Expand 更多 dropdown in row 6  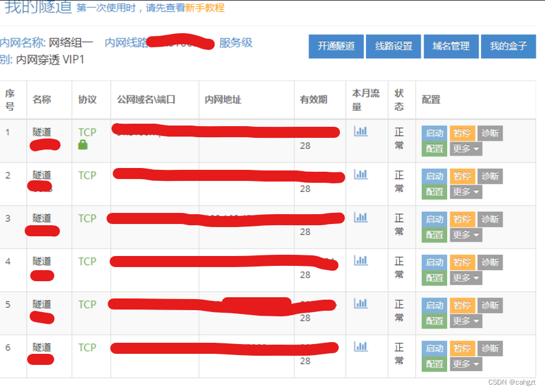466,364
